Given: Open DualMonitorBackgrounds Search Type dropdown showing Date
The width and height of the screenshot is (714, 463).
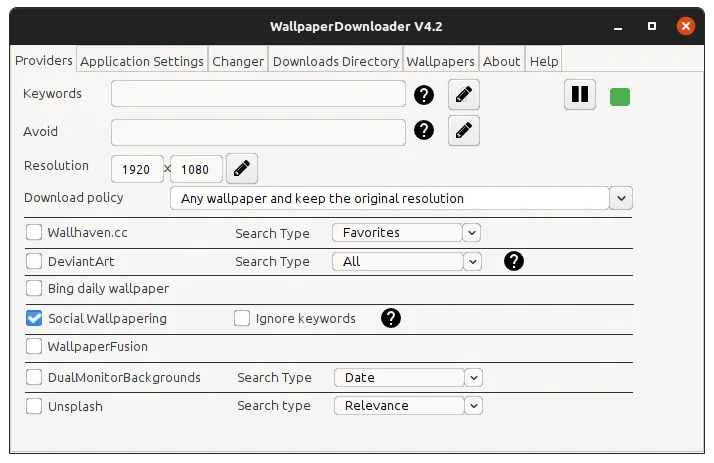Looking at the screenshot, I should [408, 377].
